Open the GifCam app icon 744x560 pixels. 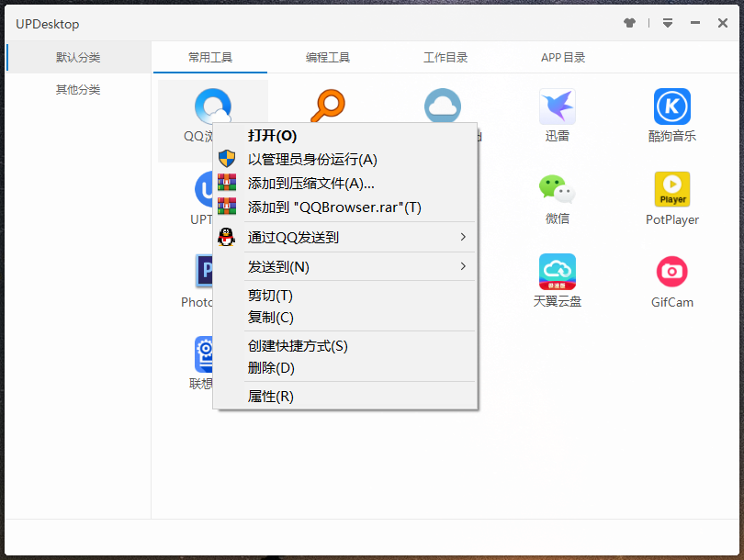671,272
